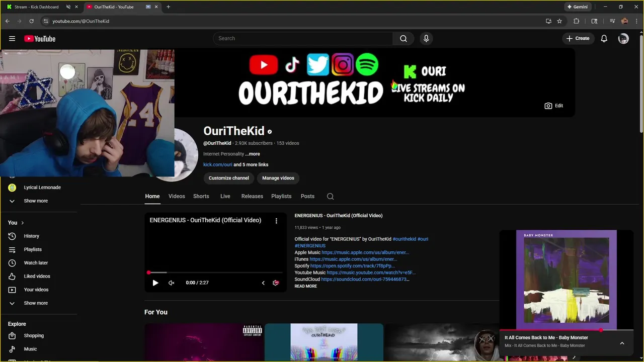
Task: Open the SoundCloud link
Action: pyautogui.click(x=365, y=280)
